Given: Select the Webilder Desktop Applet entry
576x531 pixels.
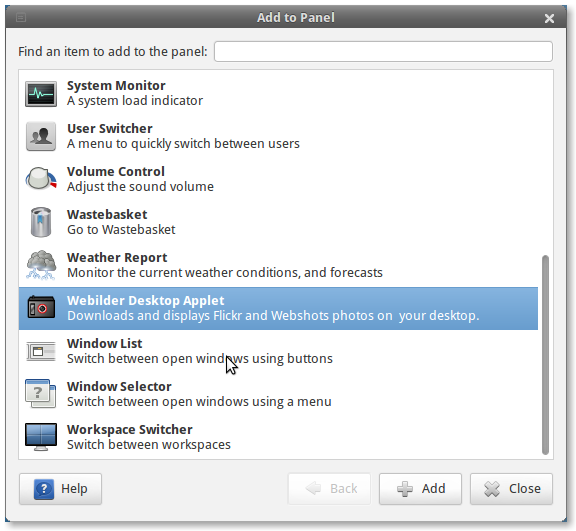Looking at the screenshot, I should tap(278, 308).
